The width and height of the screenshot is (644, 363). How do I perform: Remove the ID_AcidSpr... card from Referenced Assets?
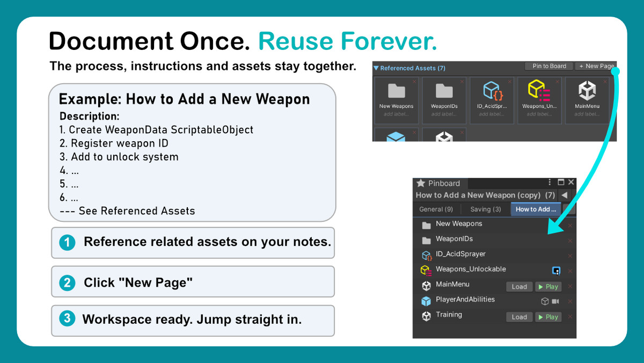click(x=510, y=82)
